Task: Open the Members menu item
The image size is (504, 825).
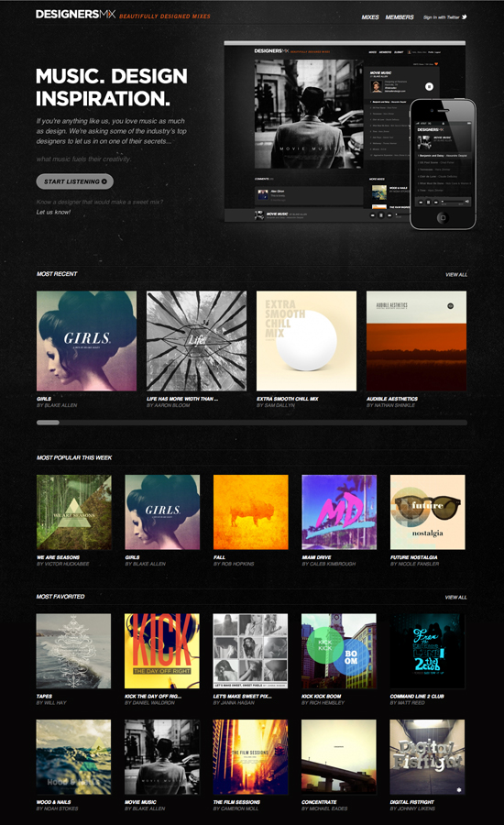Action: tap(400, 16)
